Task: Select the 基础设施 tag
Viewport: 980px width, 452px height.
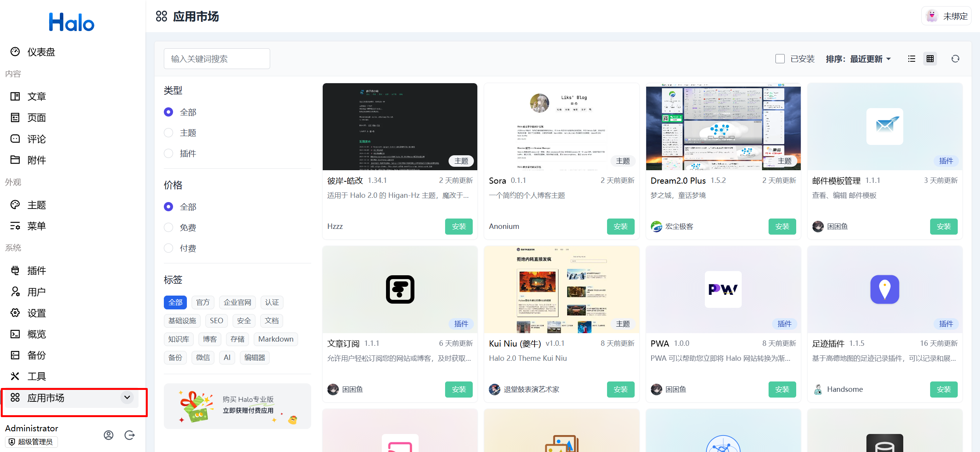Action: tap(182, 321)
